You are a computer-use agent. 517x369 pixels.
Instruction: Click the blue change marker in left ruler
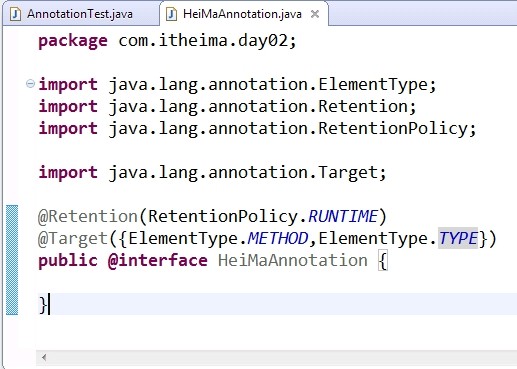(x=12, y=260)
